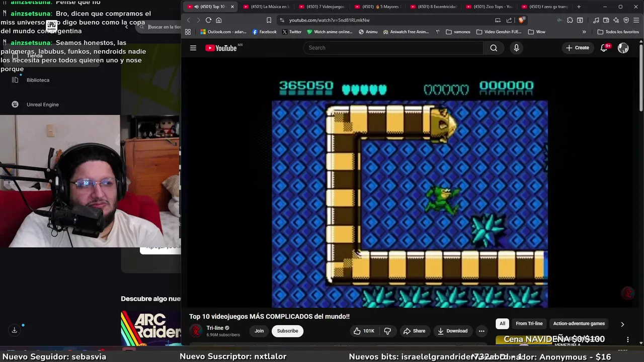The image size is (644, 362).
Task: Download the video
Action: [x=452, y=331]
